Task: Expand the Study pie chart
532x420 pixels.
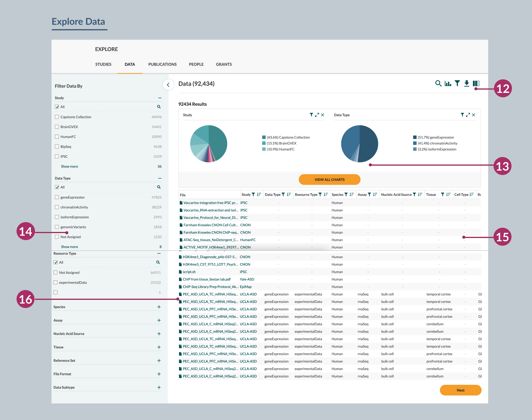Action: pyautogui.click(x=317, y=115)
